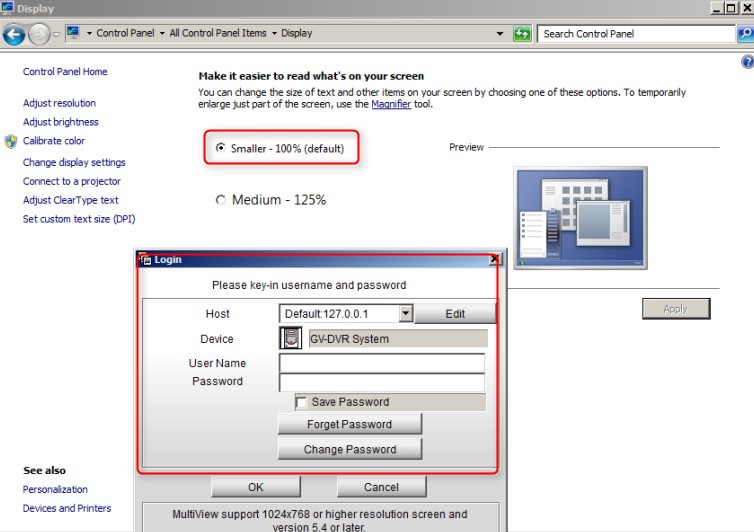Click the search magnifier icon
754x532 pixels.
(746, 34)
